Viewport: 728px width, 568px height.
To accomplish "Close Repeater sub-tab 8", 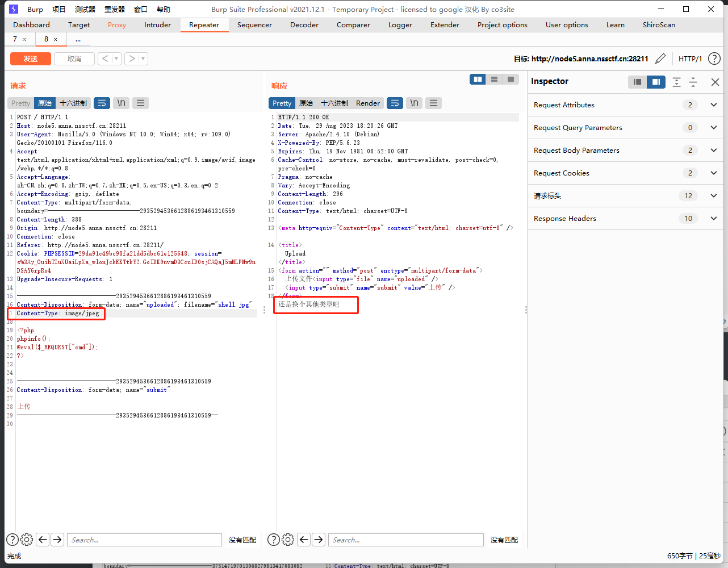I will (x=55, y=39).
